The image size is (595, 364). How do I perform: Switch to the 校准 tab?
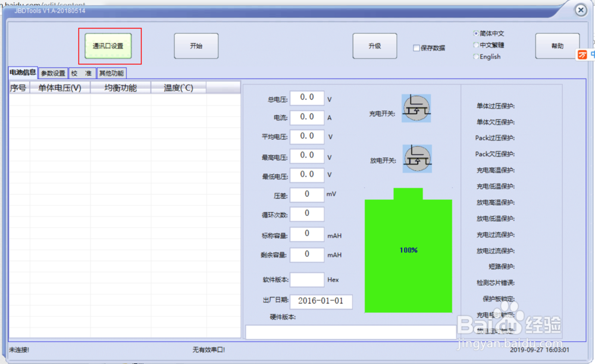pos(82,73)
